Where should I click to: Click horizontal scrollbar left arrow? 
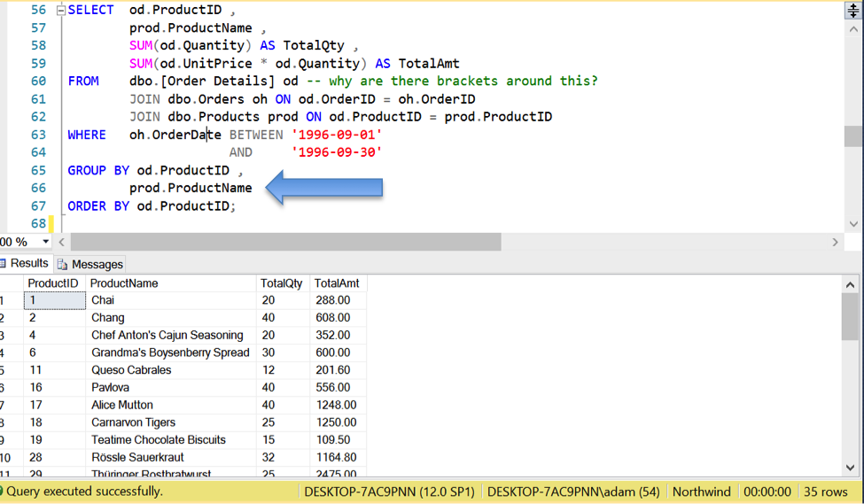pyautogui.click(x=62, y=242)
